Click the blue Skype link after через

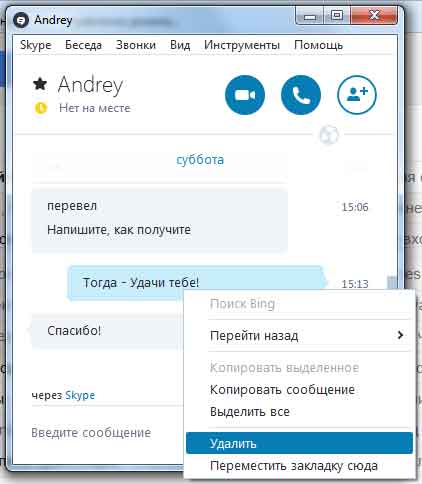click(80, 395)
